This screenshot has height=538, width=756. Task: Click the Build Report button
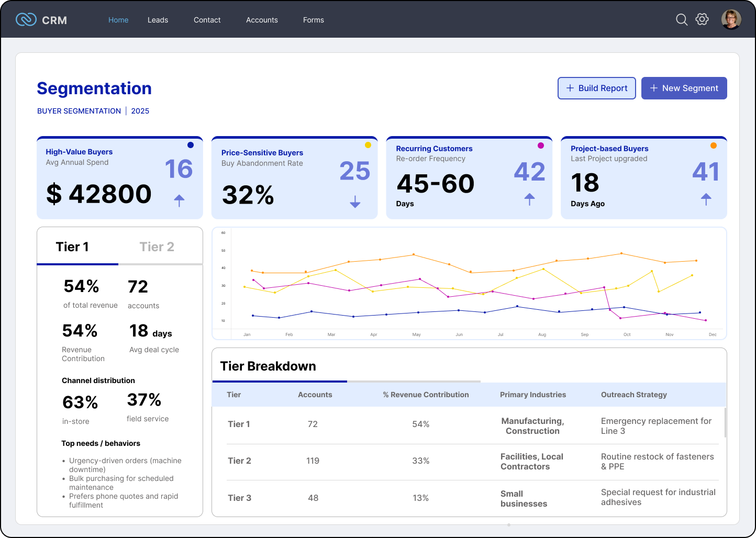597,88
